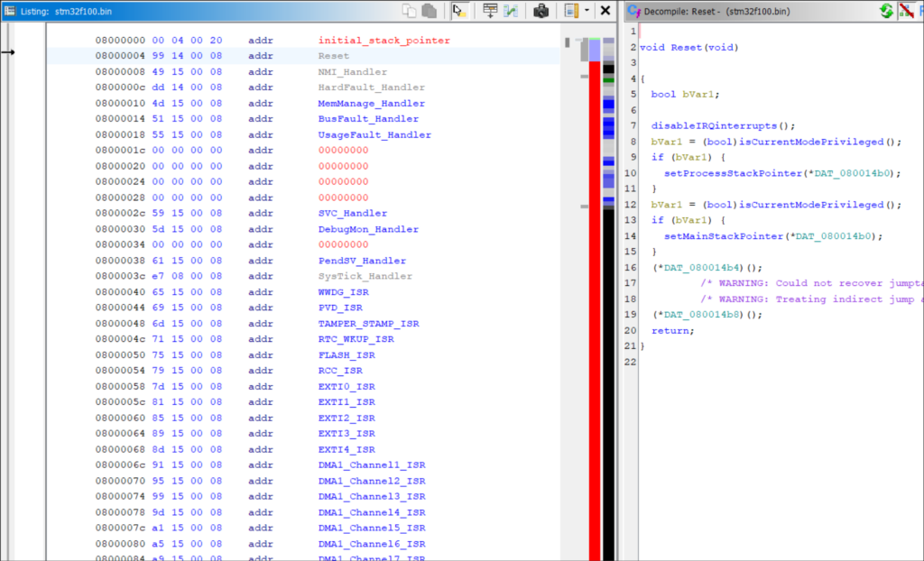
Task: Click the Paste icon in Listing toolbar
Action: click(430, 11)
